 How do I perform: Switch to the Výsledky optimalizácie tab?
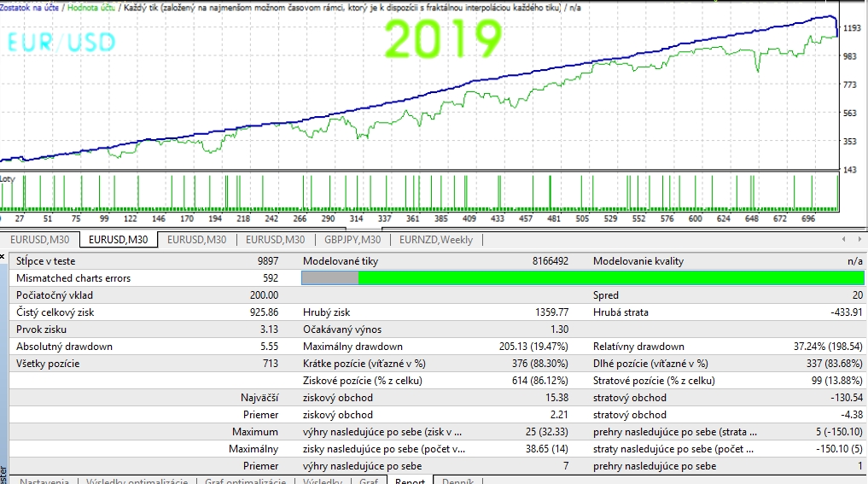[x=137, y=481]
